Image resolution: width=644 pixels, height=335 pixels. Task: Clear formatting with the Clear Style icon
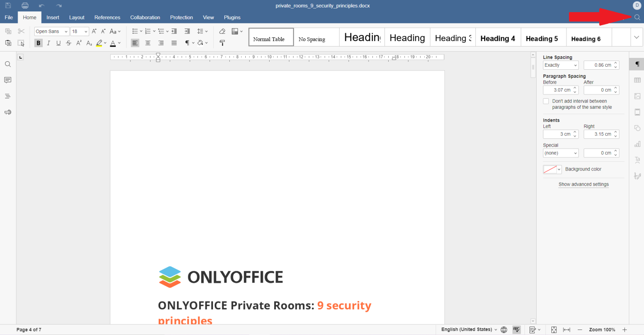click(222, 31)
